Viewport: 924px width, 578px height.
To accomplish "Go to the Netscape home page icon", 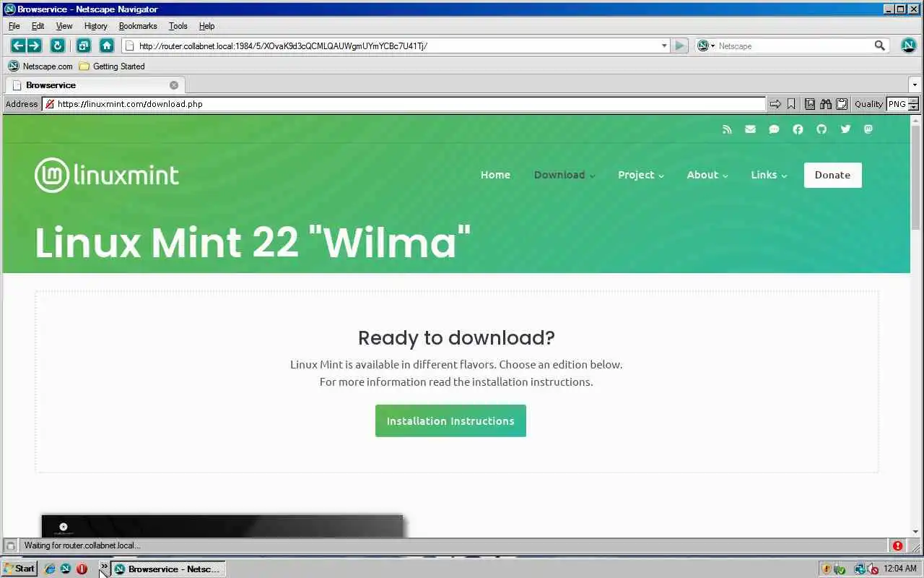I will pos(107,46).
